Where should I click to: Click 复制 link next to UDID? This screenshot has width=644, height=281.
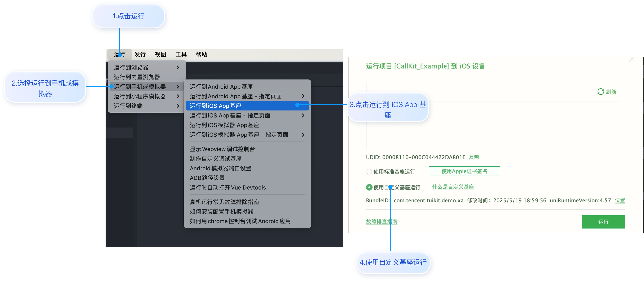(474, 157)
